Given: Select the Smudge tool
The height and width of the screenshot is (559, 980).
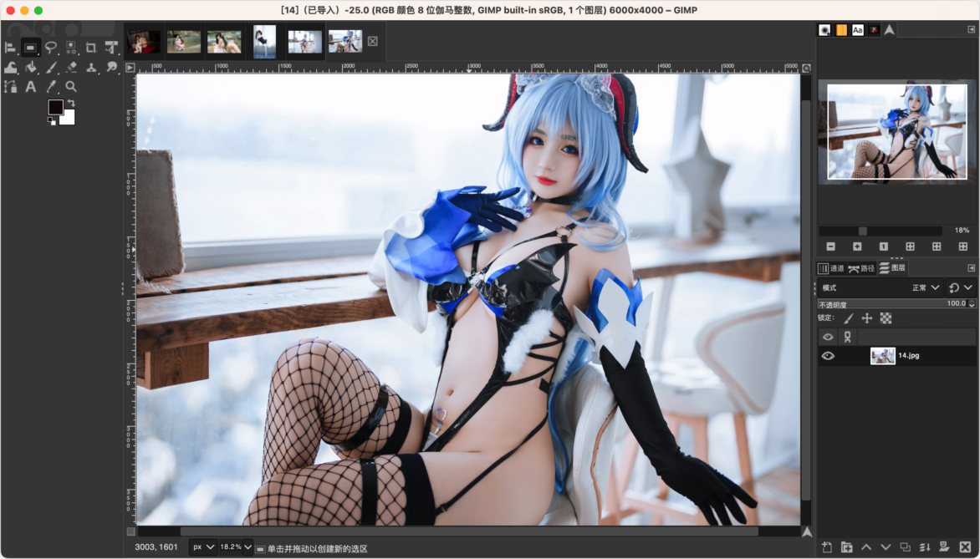Looking at the screenshot, I should 111,68.
